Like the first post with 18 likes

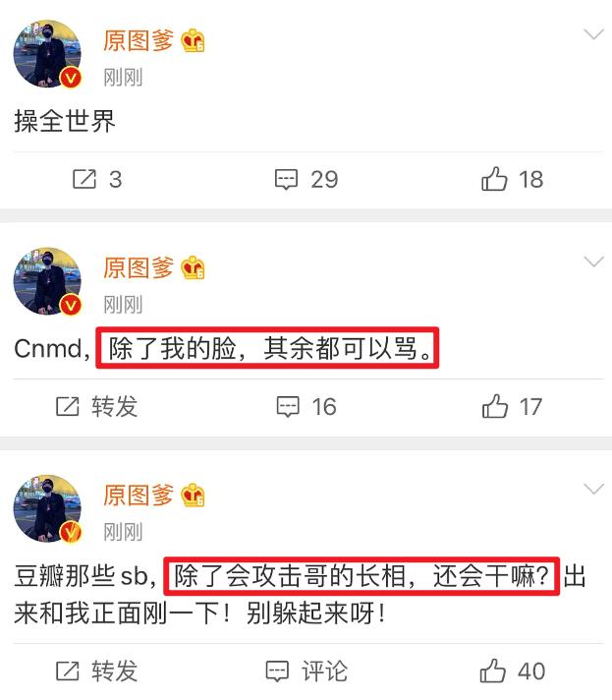tap(494, 179)
